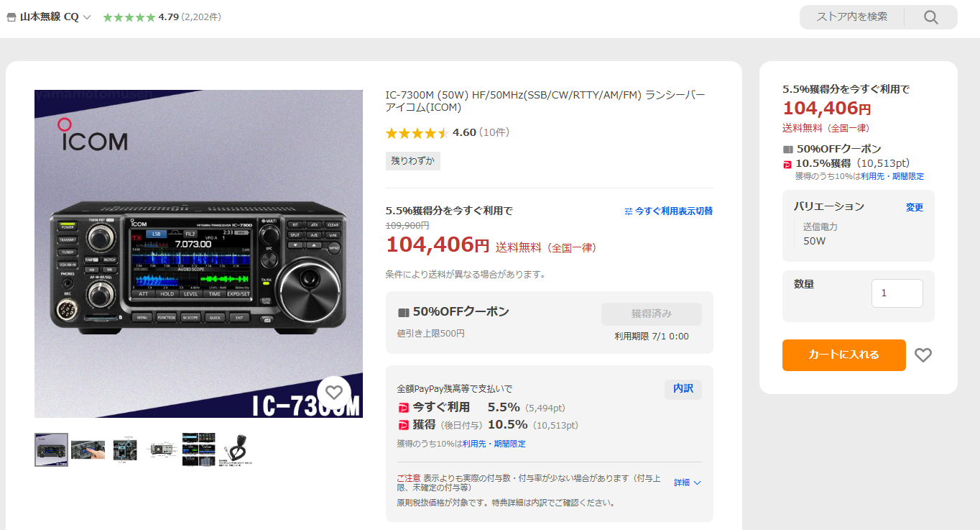Click the PayPay icon beside 今すぐ利用

click(403, 408)
